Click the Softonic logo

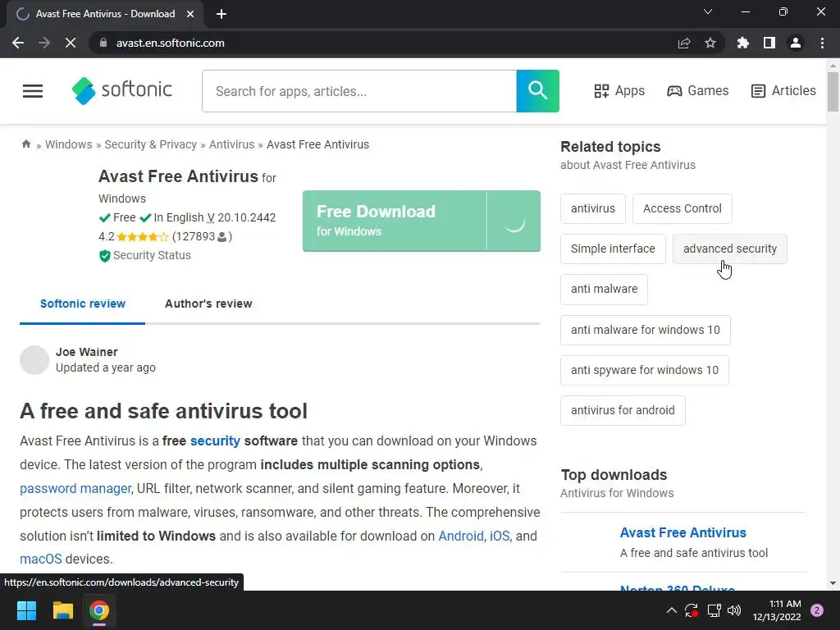122,90
